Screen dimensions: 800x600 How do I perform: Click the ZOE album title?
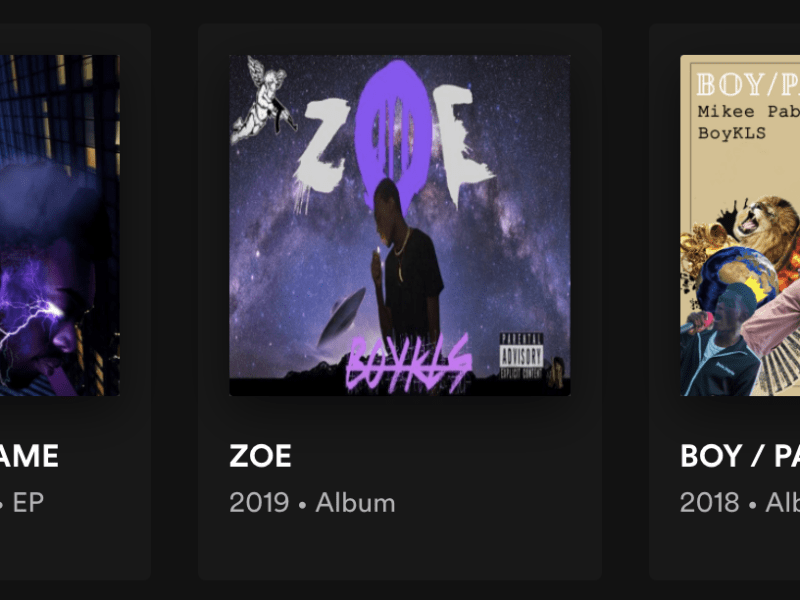[260, 456]
